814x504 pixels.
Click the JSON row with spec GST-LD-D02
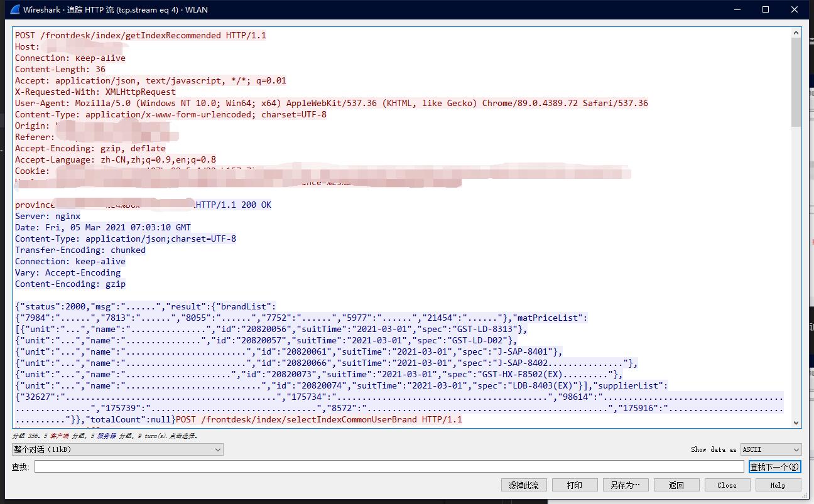266,340
